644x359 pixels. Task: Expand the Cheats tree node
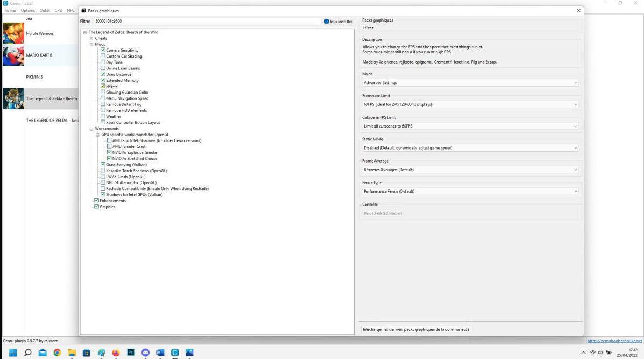(x=91, y=38)
